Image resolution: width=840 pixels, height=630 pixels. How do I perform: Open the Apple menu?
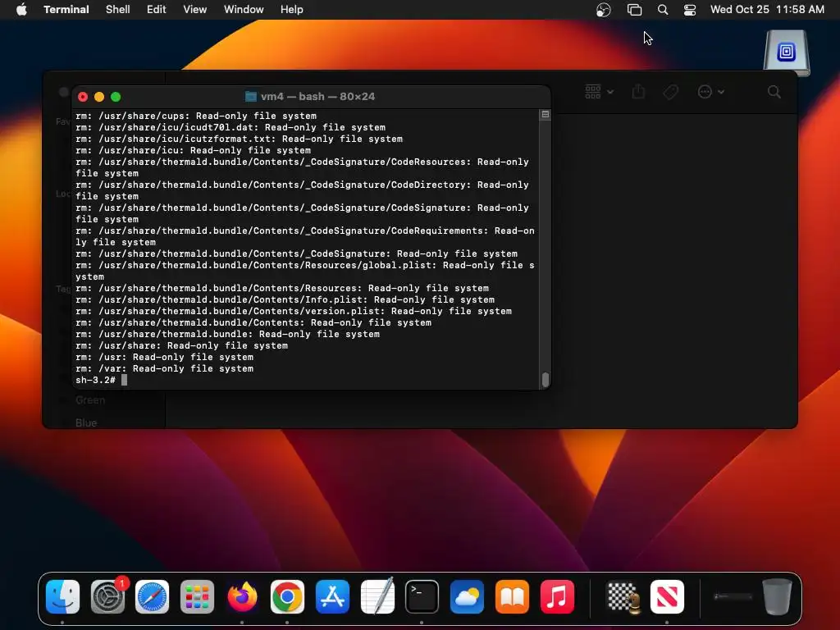click(21, 10)
